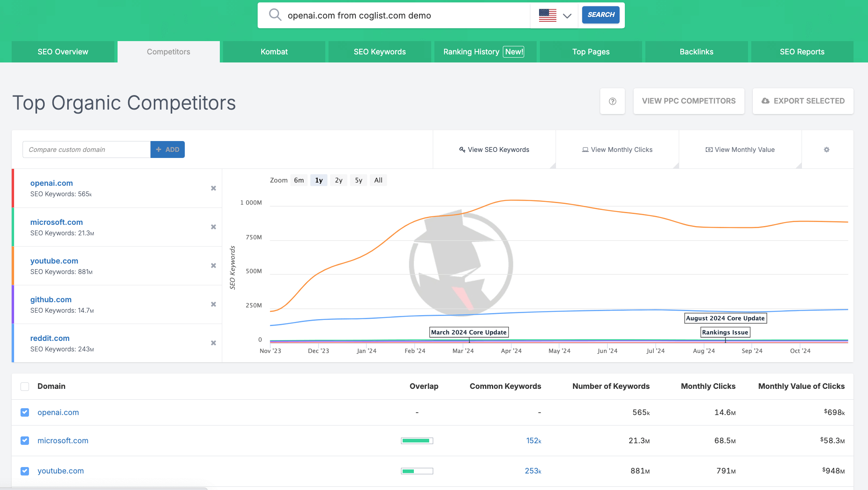The height and width of the screenshot is (490, 868).
Task: Click the EXPORT SELECTED button
Action: tap(803, 101)
